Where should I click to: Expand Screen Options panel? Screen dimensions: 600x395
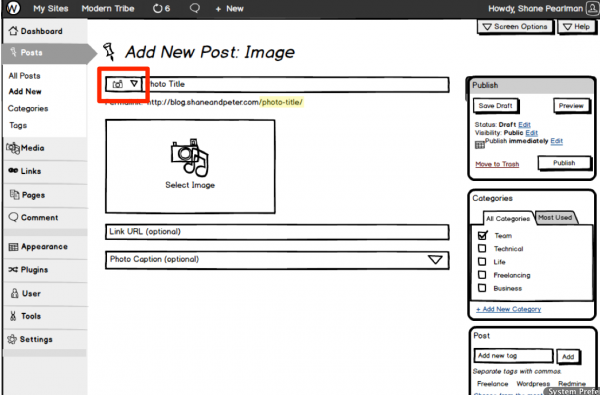[x=515, y=26]
